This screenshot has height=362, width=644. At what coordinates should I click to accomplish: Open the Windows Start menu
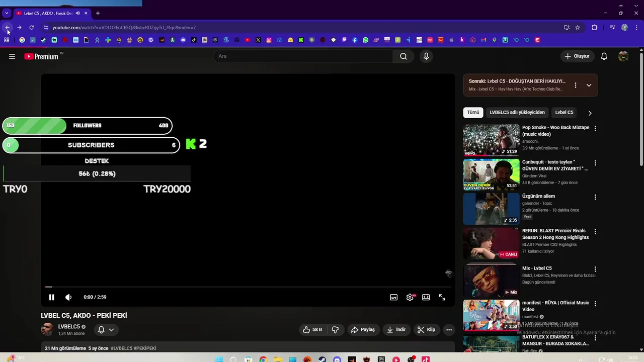tap(219, 359)
